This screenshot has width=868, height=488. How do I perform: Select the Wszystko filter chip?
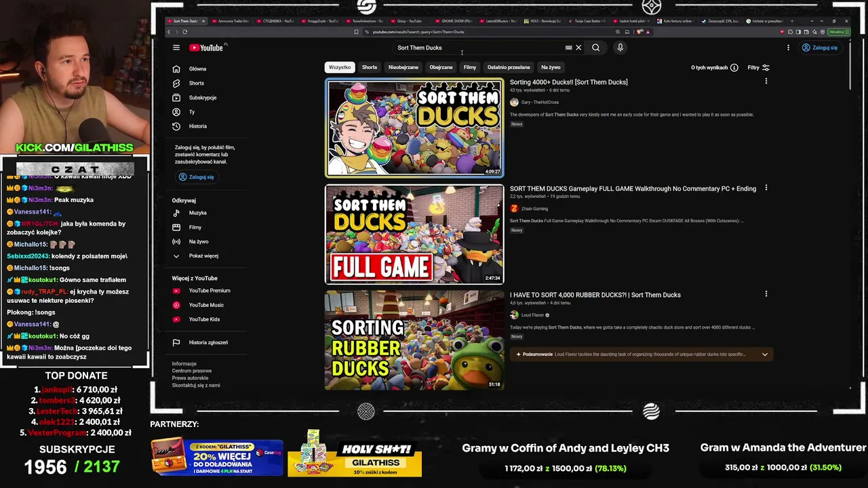tap(340, 67)
